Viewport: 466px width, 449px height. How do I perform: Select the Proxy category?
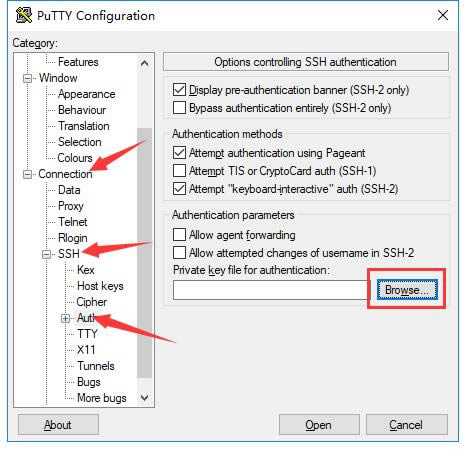point(71,206)
